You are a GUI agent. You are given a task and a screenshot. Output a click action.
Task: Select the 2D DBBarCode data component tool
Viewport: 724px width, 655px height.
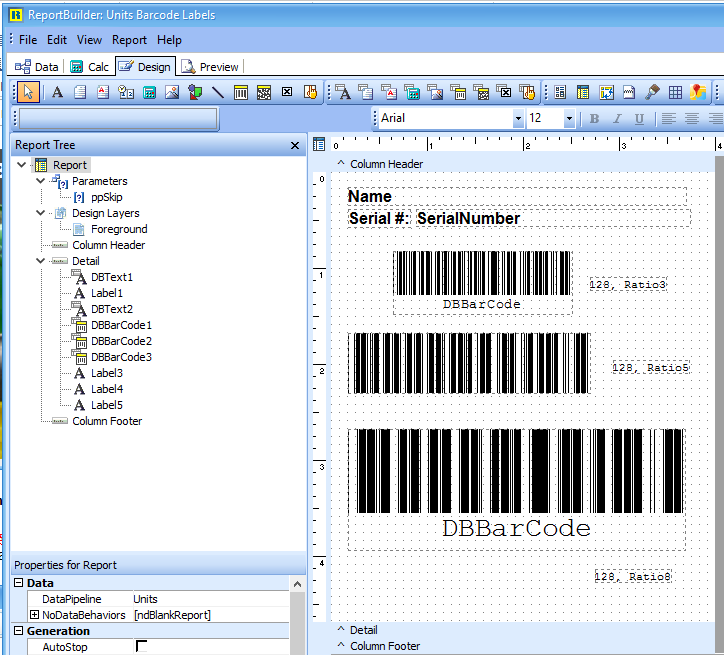(x=481, y=92)
